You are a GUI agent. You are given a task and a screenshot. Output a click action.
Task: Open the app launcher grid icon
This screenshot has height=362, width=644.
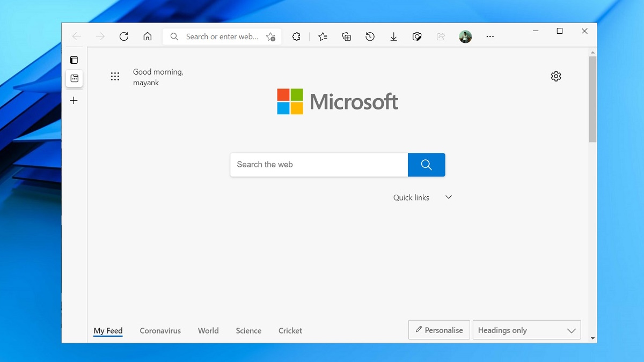point(115,76)
